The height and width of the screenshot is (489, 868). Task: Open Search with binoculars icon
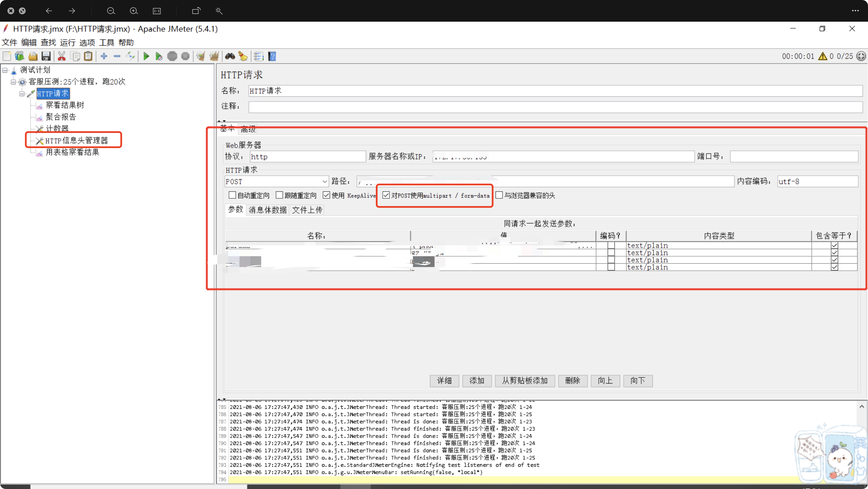[230, 56]
